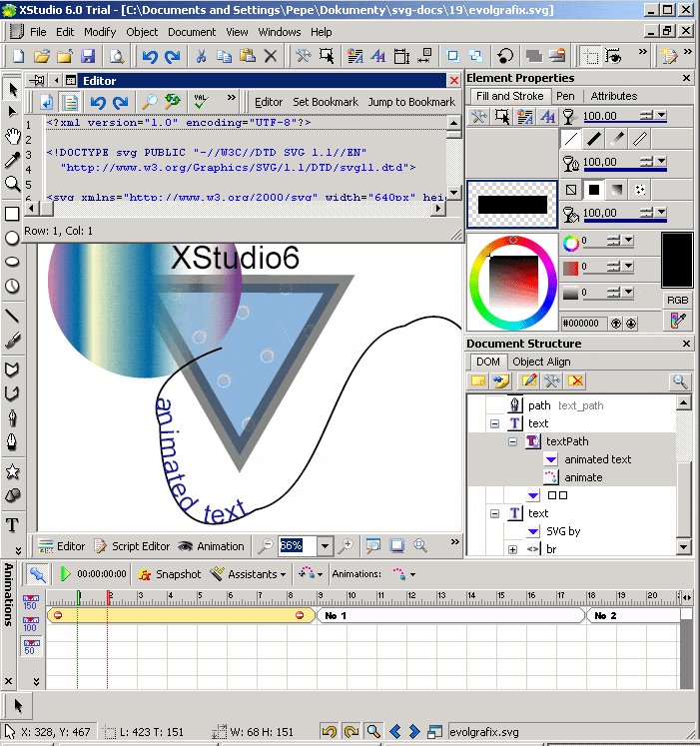Click the Save floppy disk icon
Image resolution: width=700 pixels, height=746 pixels.
(88, 56)
